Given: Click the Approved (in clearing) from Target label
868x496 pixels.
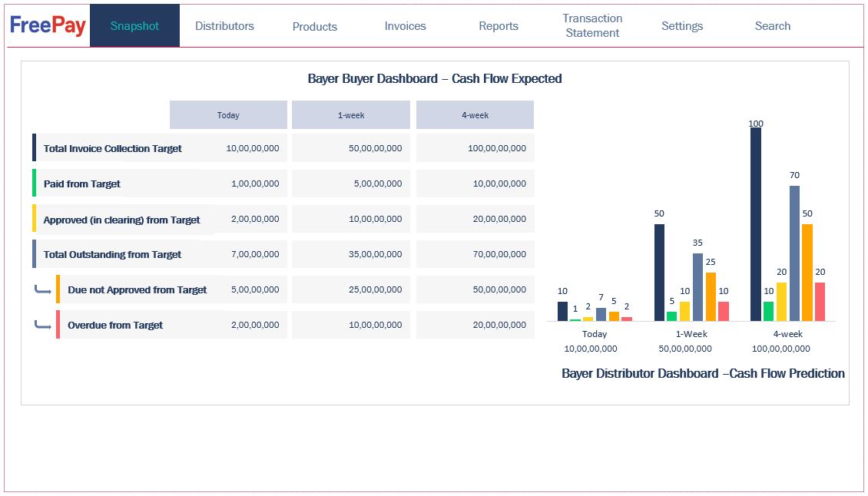Looking at the screenshot, I should pyautogui.click(x=121, y=220).
